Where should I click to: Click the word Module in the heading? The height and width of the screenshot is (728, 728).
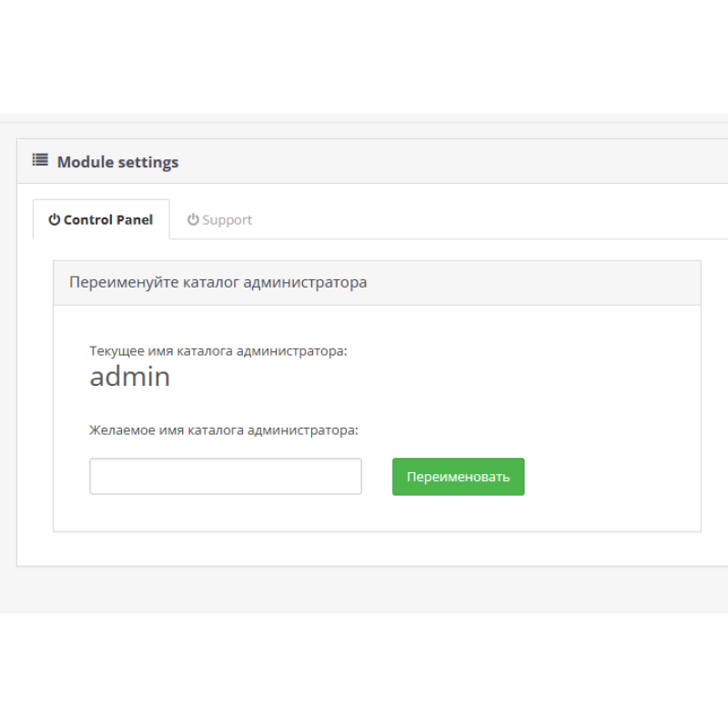[x=85, y=162]
